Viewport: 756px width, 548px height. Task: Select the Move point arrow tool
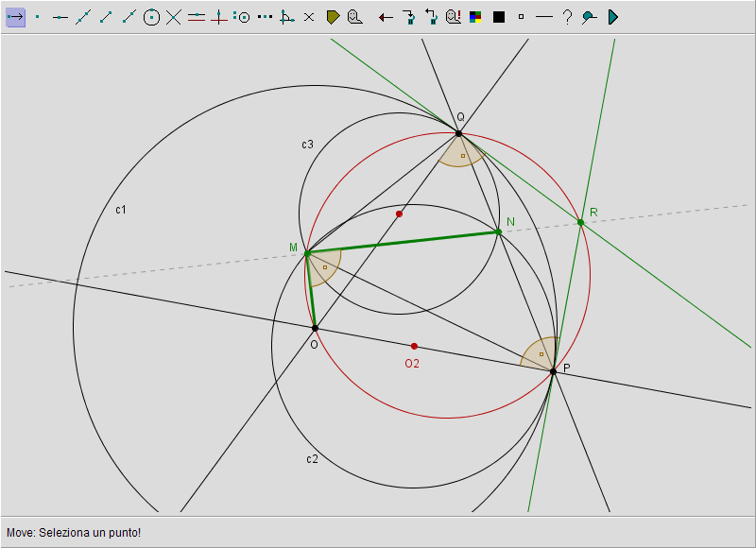(15, 17)
